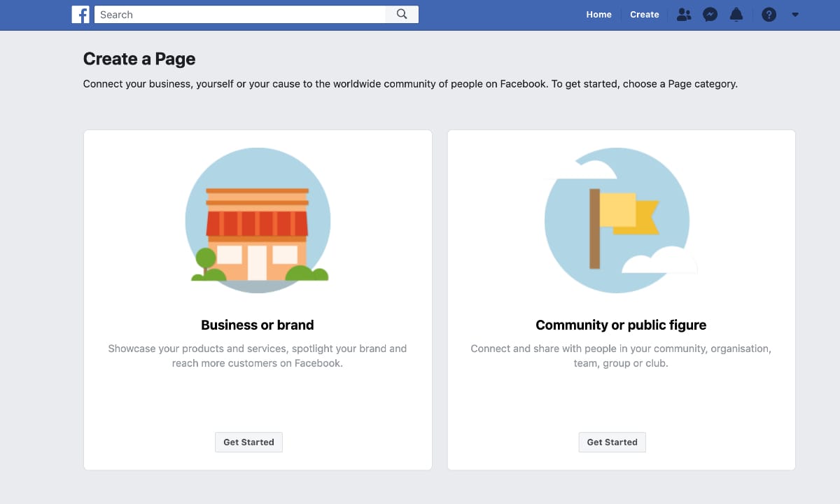Click the 'Showcase your products and services' description
Screen dimensions: 840x504
point(258,356)
